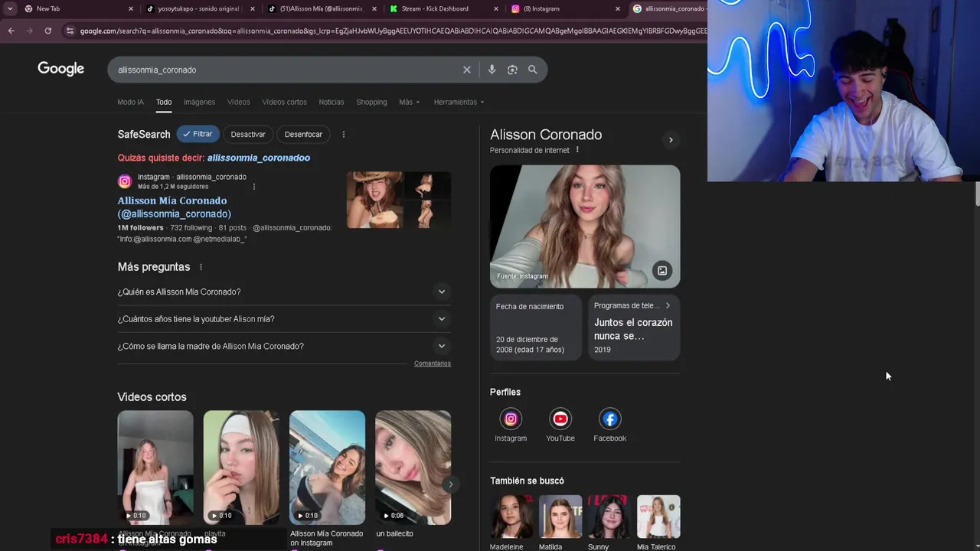Open Sunny related search thumbnail
Viewport: 980px width, 551px height.
tap(609, 517)
